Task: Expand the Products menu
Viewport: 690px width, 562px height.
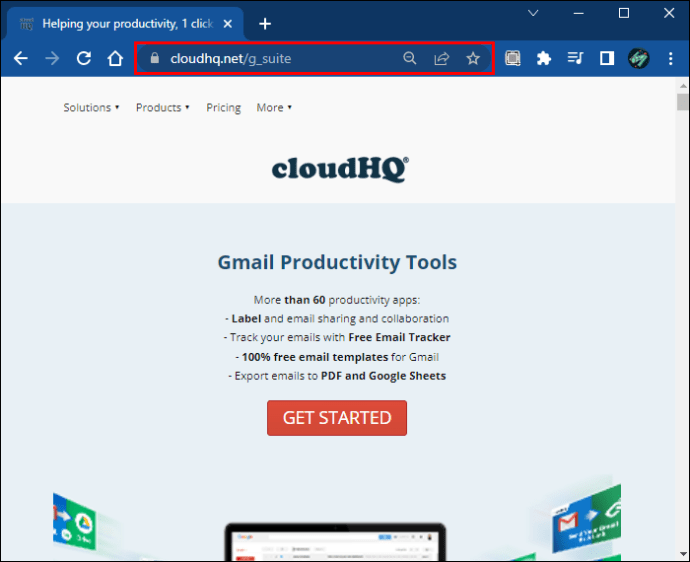Action: coord(162,108)
